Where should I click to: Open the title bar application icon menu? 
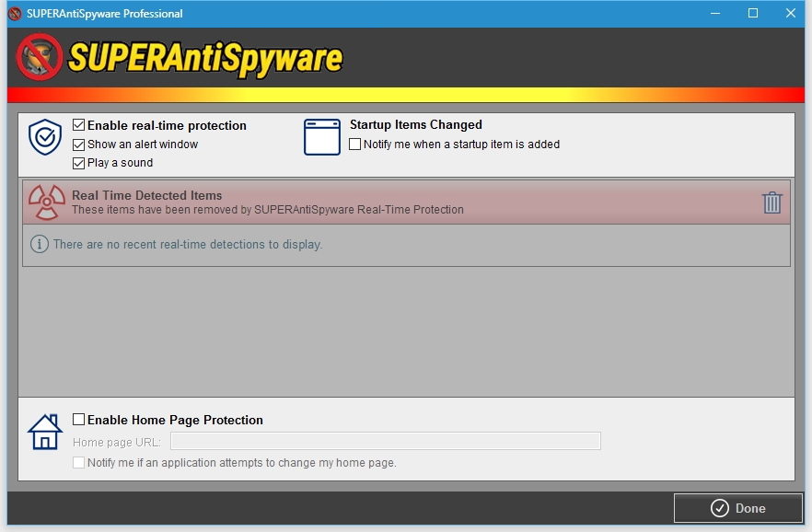tap(15, 14)
